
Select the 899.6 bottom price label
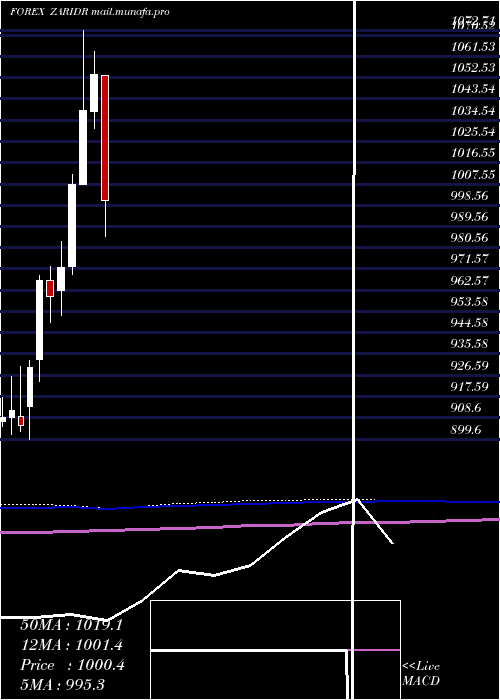tap(466, 430)
